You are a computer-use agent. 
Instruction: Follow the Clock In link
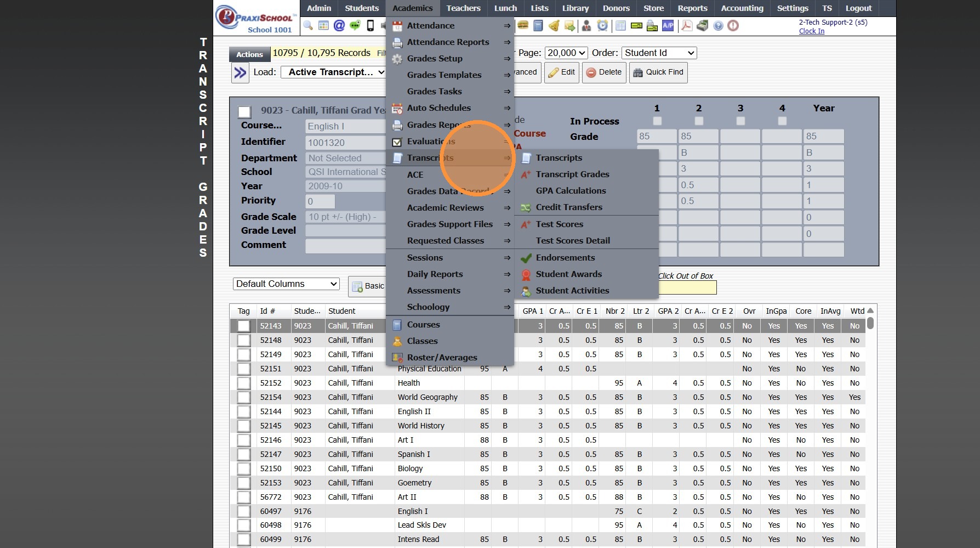click(x=811, y=31)
